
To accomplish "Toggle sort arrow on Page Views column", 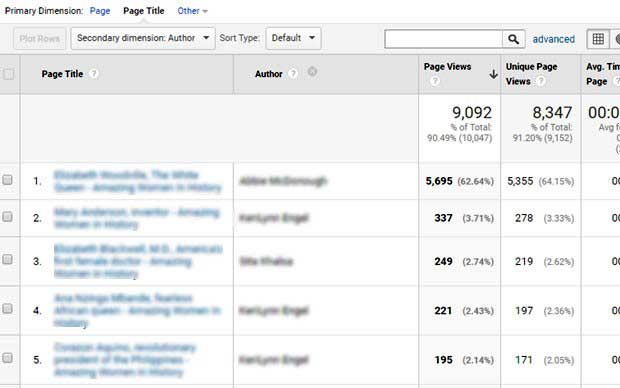I will (x=493, y=74).
